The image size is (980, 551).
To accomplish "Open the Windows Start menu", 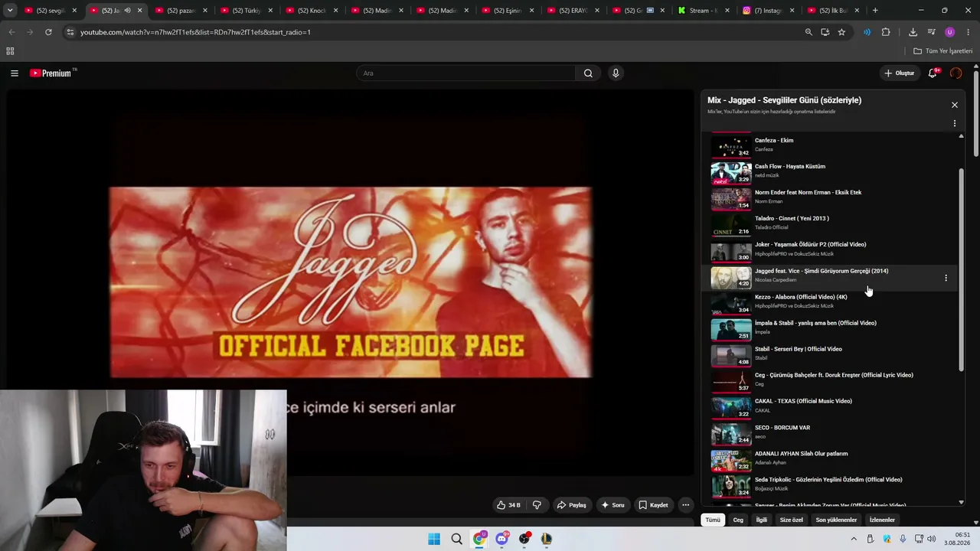I will click(x=434, y=539).
